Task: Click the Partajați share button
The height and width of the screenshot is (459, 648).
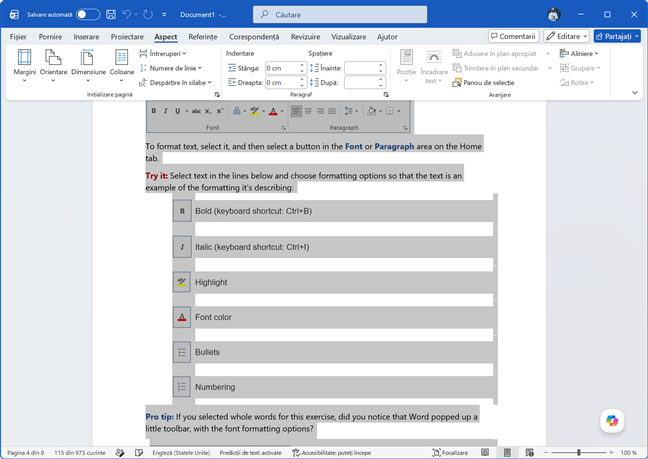Action: click(617, 36)
